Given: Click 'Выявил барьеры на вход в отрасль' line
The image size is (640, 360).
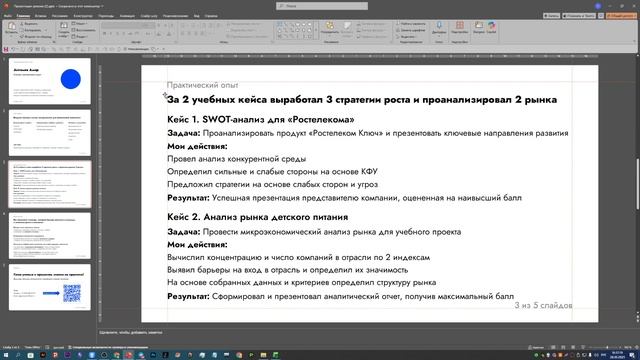Looking at the screenshot, I should [287, 270].
